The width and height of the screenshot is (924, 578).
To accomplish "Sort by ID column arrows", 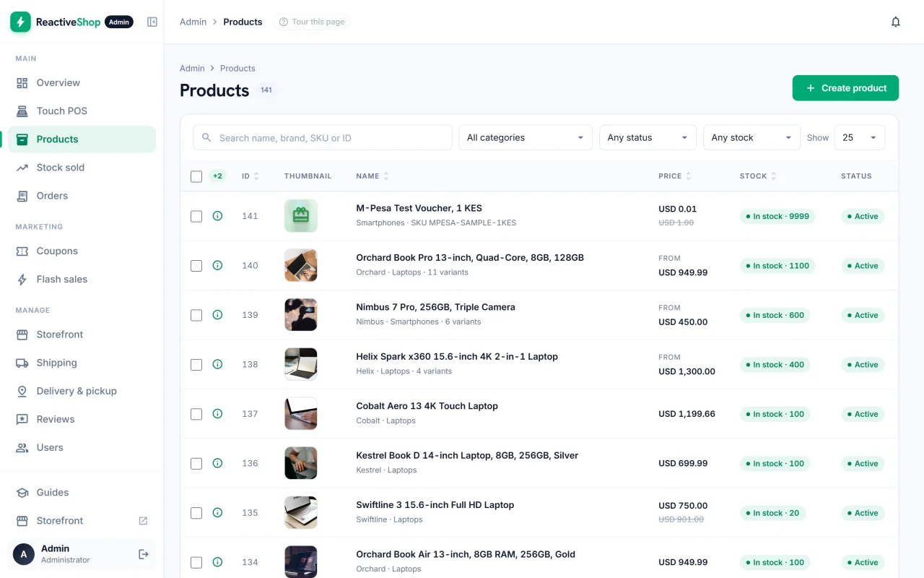I will [256, 176].
